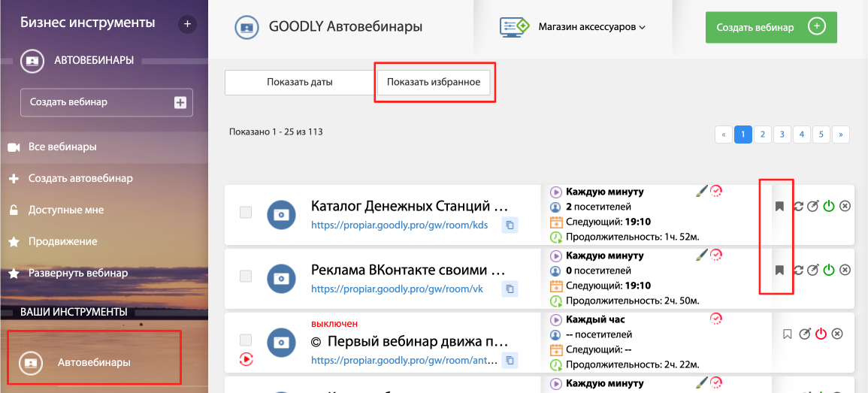Select checkbox for Реклама ВКонтакте webinar
The height and width of the screenshot is (393, 868).
coord(246,276)
